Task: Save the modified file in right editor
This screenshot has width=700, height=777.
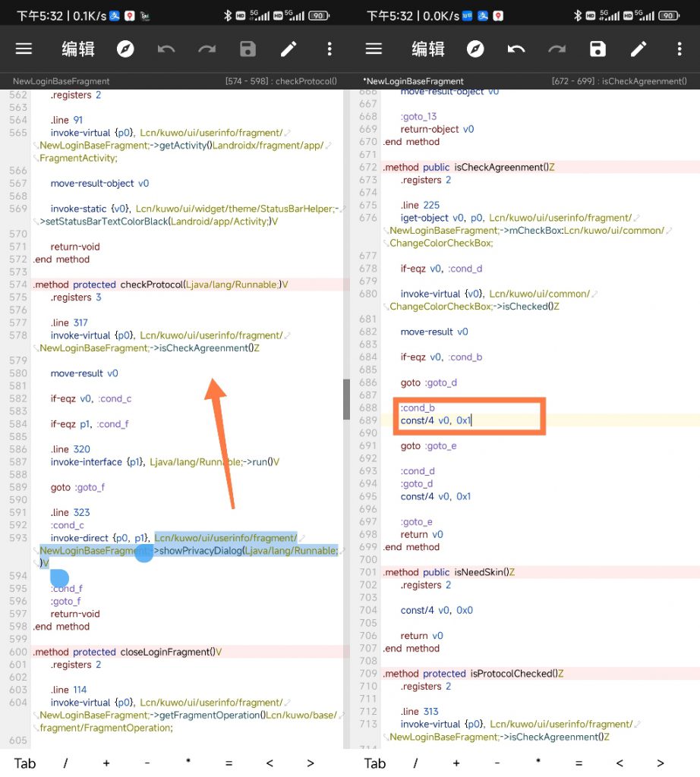Action: coord(598,49)
